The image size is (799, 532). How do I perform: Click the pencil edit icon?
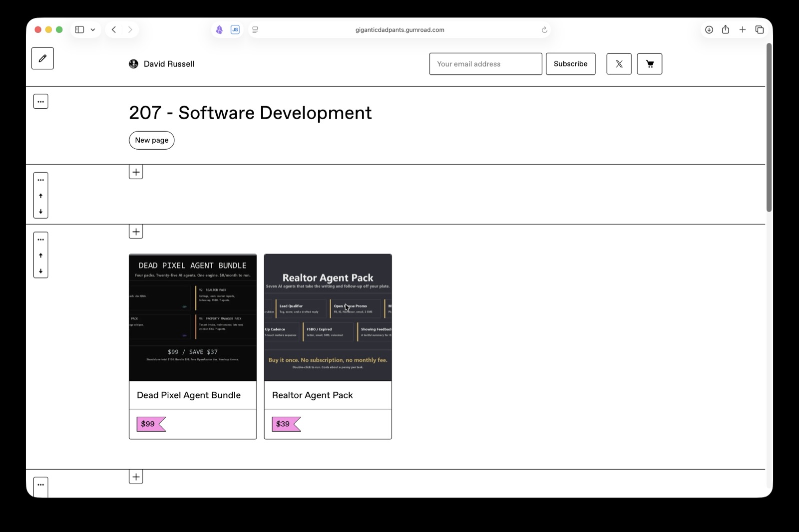[42, 58]
